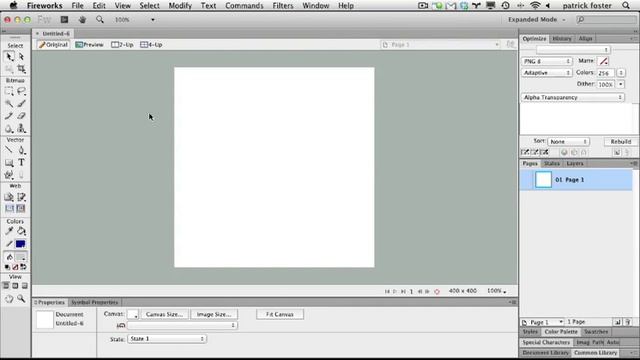Image resolution: width=640 pixels, height=360 pixels.
Task: Select the Pencil tool
Action: point(9,116)
